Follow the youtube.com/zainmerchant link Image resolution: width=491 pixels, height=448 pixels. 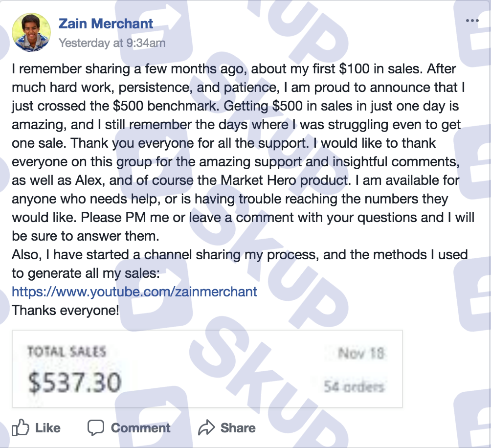tap(134, 292)
